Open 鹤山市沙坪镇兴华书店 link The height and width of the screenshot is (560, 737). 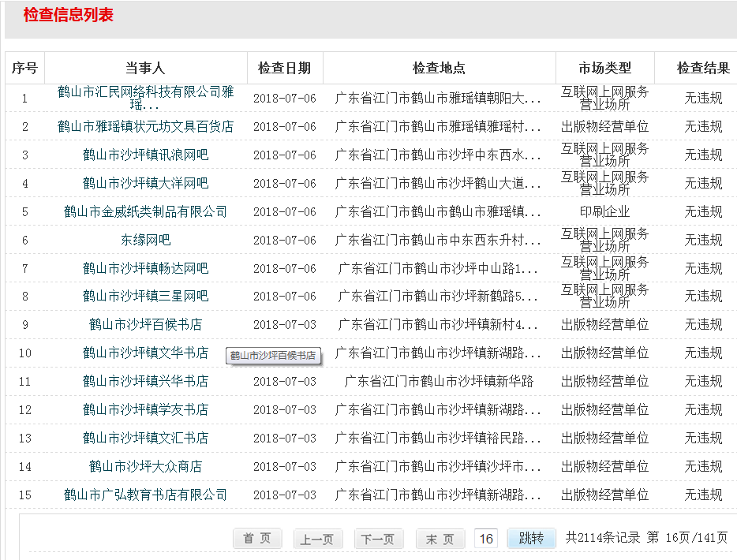pos(146,382)
